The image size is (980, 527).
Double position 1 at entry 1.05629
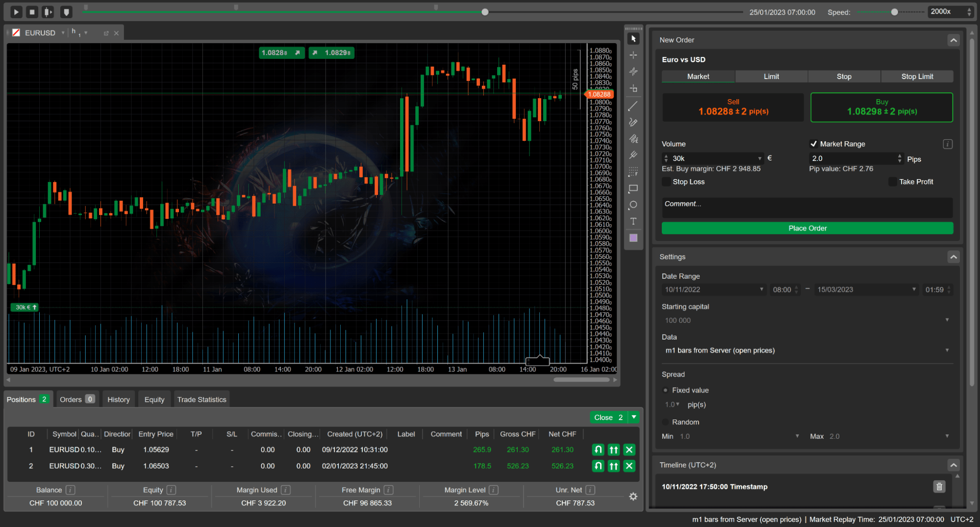pyautogui.click(x=614, y=449)
